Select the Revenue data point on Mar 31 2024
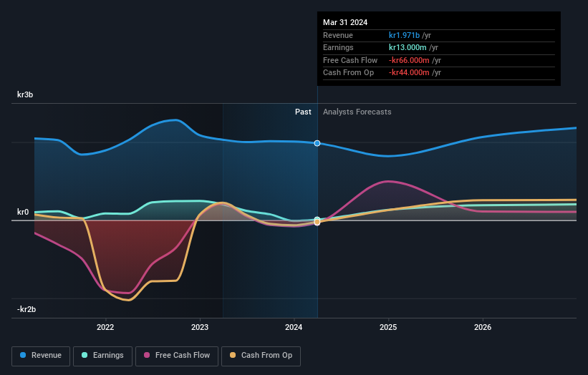588x375 pixels. pyautogui.click(x=317, y=143)
